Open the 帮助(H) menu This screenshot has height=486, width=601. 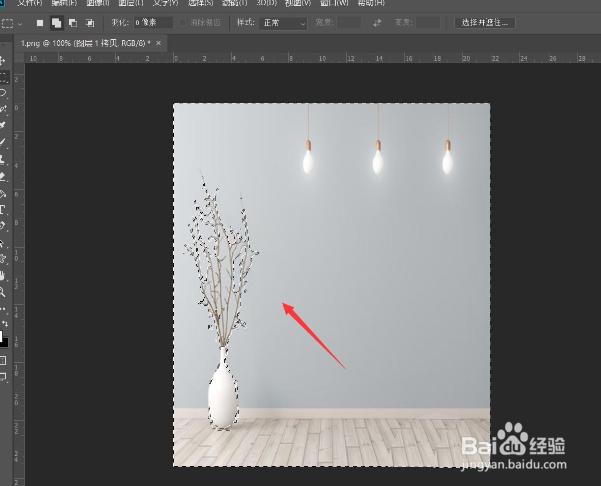point(371,3)
